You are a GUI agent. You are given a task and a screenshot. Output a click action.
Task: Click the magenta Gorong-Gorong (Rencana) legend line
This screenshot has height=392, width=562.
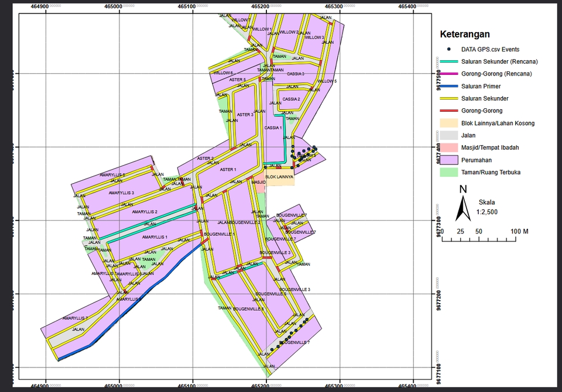[x=448, y=74]
